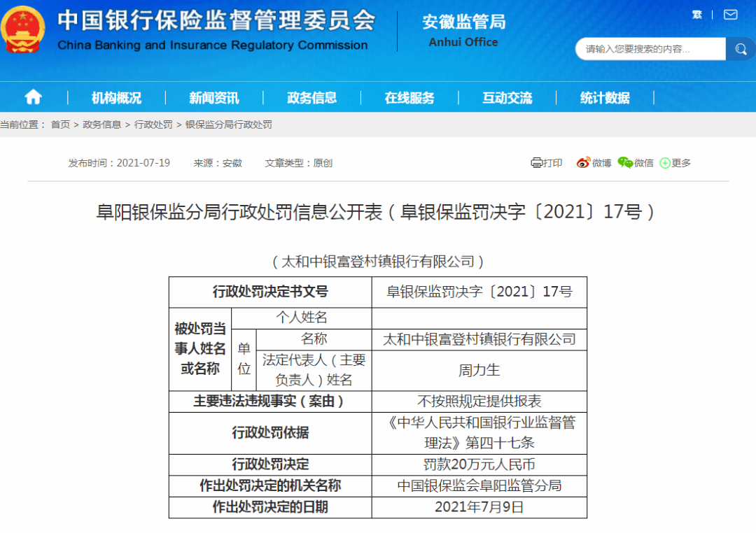This screenshot has width=756, height=533.
Task: Go to 行政处罚 in breadcrumb
Action: point(153,125)
